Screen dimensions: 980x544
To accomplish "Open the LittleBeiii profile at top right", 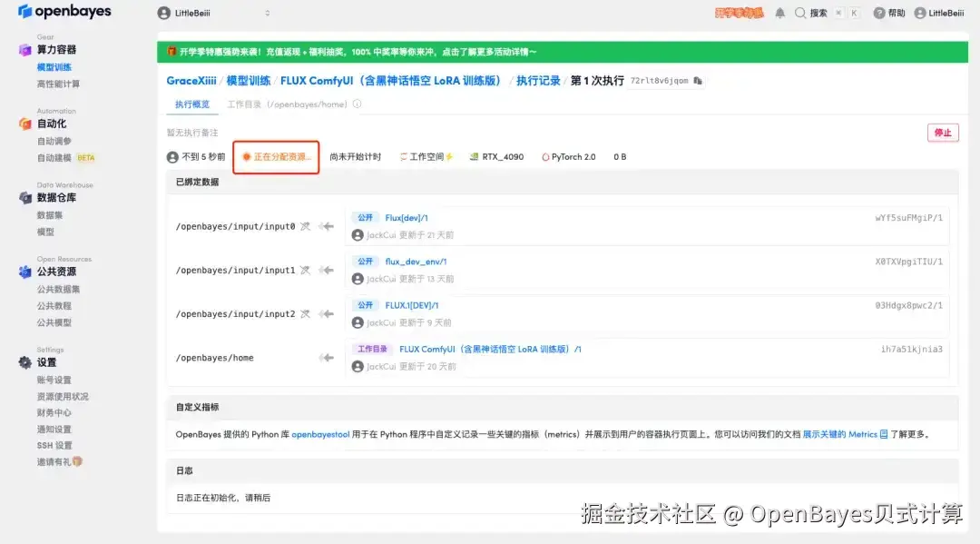I will (x=939, y=13).
